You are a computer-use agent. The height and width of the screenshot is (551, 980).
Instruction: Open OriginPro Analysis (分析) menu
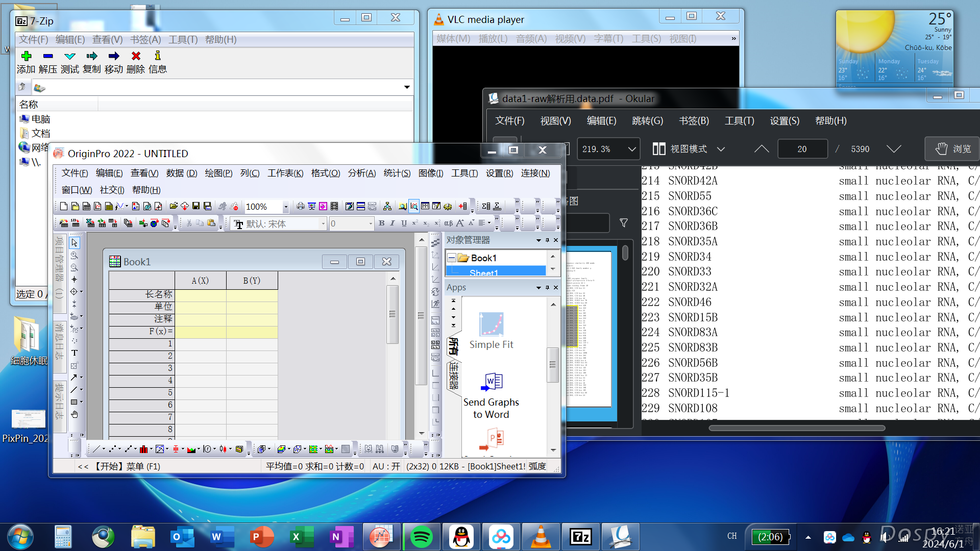(362, 173)
